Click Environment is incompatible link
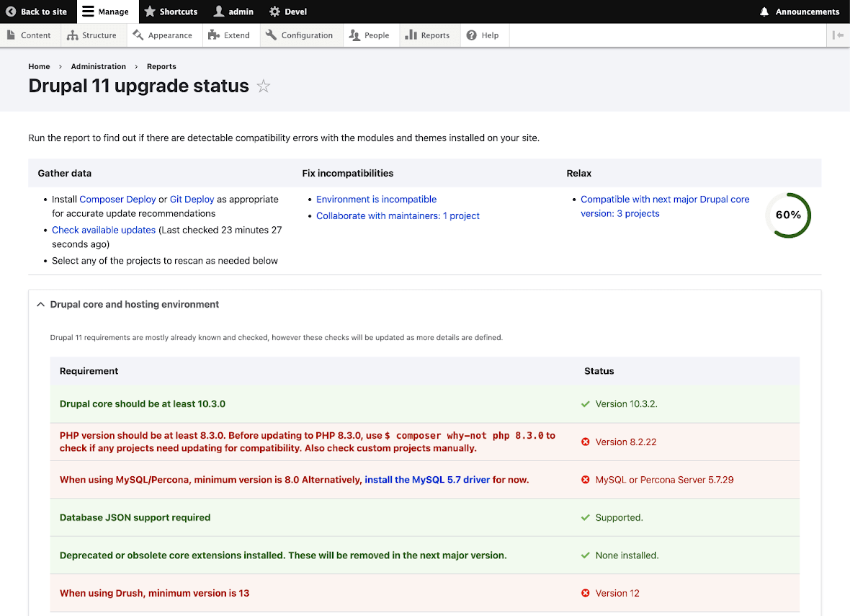Image resolution: width=850 pixels, height=616 pixels. [x=376, y=199]
